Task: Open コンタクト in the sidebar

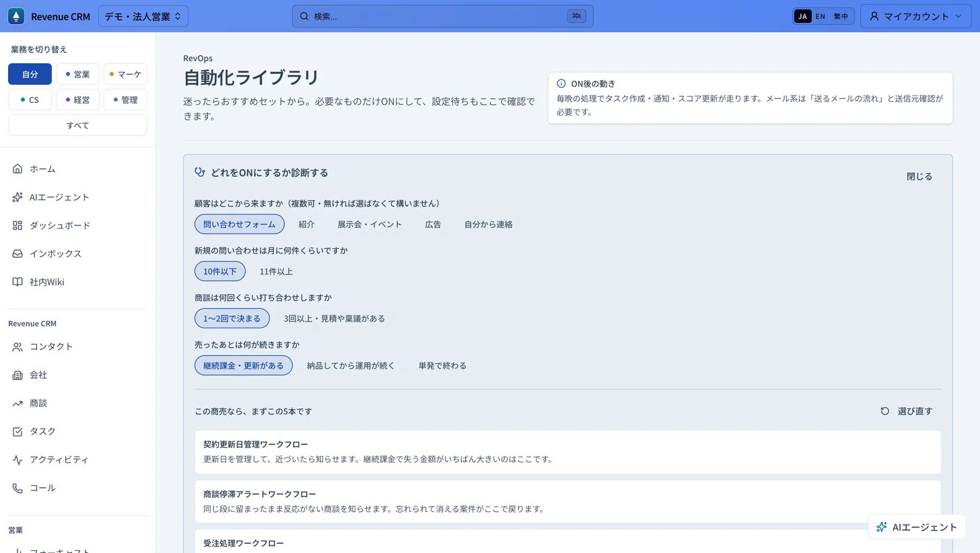Action: click(77, 346)
